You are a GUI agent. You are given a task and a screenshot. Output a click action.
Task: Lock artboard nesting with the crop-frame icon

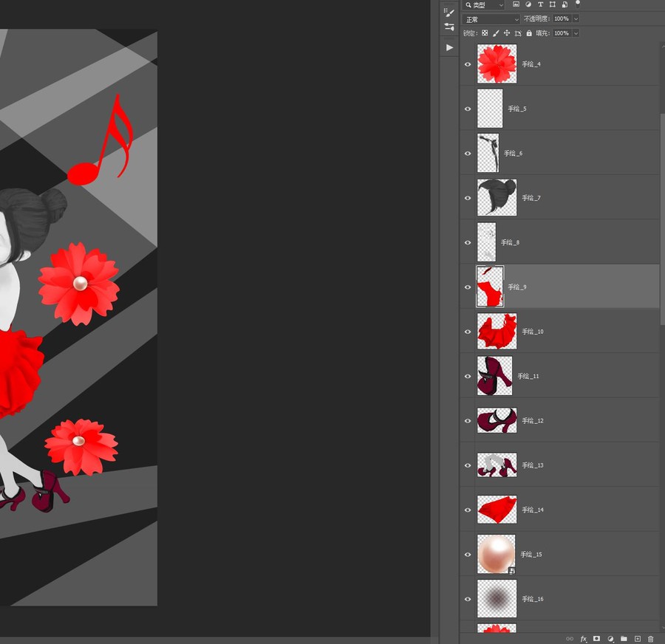(518, 33)
